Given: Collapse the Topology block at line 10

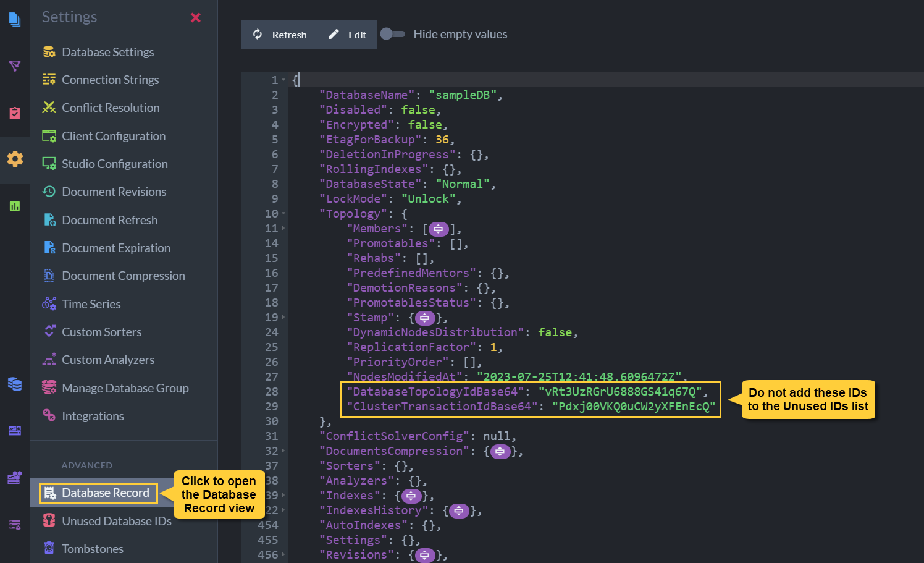Looking at the screenshot, I should pos(283,214).
